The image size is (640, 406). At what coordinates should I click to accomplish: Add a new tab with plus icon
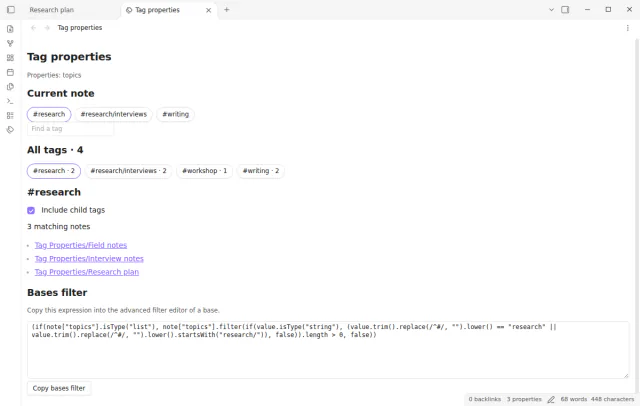point(227,10)
